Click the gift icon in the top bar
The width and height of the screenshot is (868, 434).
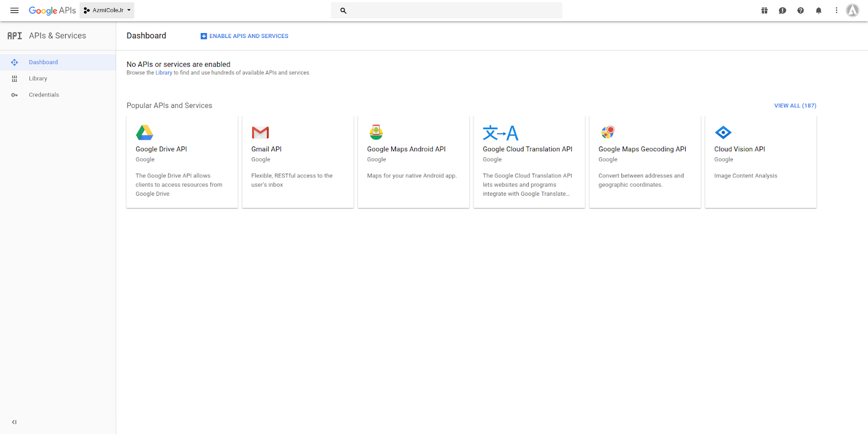click(764, 10)
